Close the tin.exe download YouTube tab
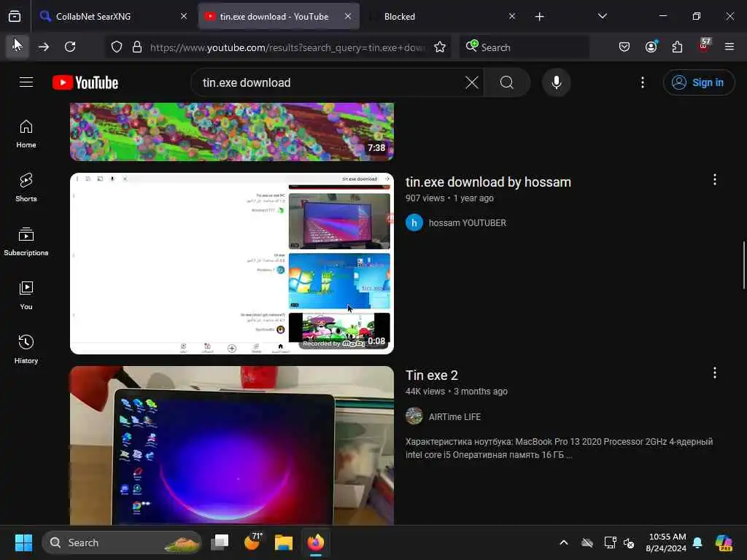Screen dimensions: 747x560 348,16
